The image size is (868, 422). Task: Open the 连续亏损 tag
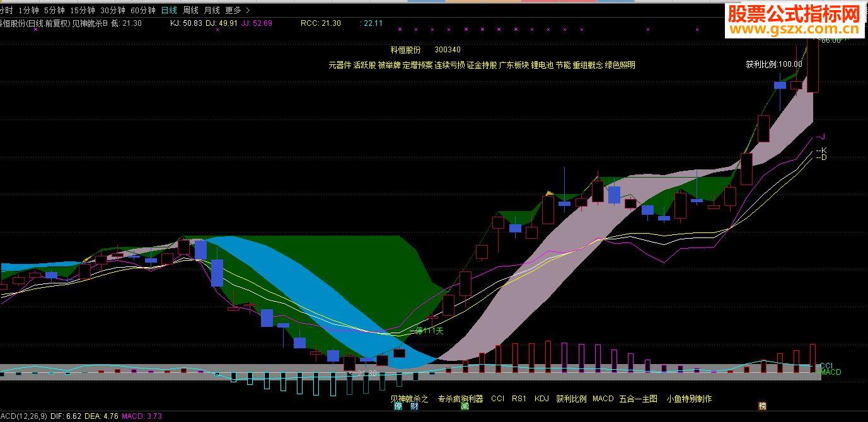[449, 65]
